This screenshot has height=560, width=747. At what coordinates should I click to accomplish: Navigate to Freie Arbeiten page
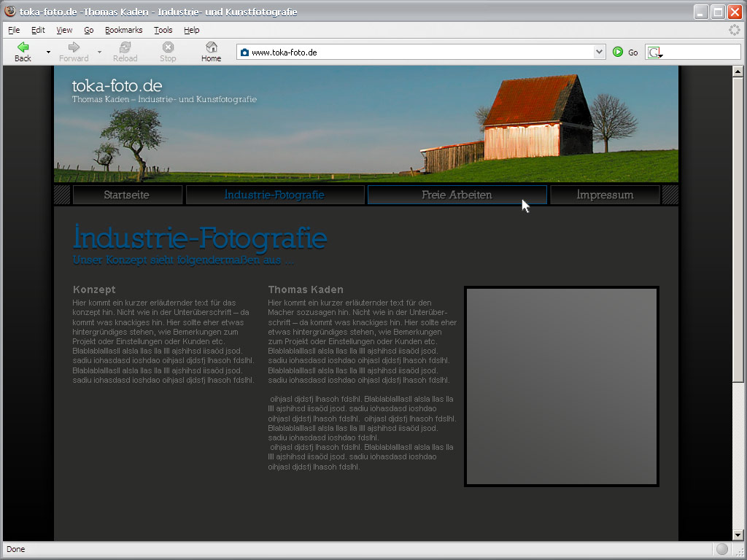[457, 195]
